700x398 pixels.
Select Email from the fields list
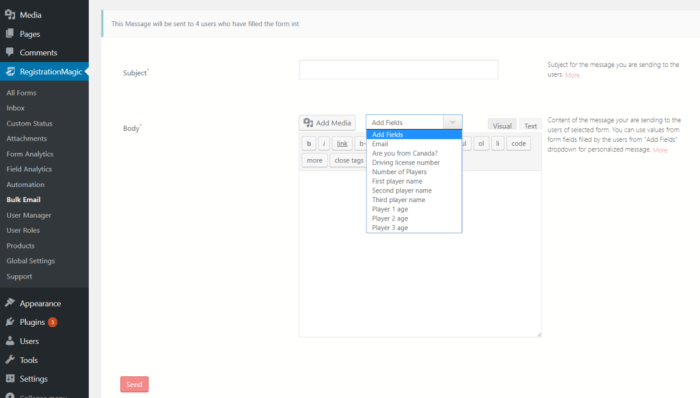tap(414, 144)
